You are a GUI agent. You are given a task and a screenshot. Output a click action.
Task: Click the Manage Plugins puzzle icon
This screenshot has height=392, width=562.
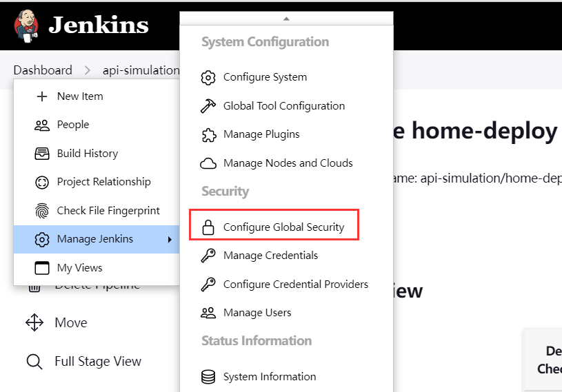(x=209, y=134)
